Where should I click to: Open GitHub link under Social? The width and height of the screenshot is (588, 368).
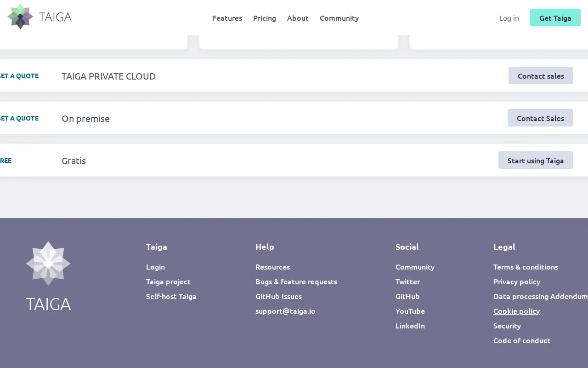coord(407,296)
